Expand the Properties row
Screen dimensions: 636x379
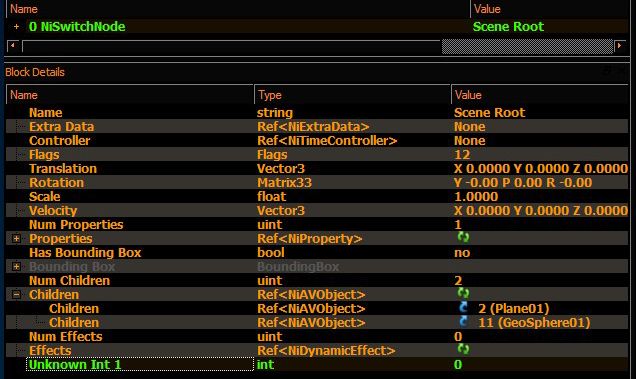coord(16,239)
